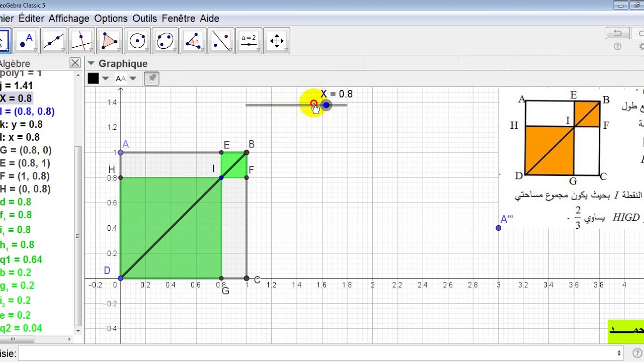Open the Outils menu
This screenshot has height=362, width=644.
[x=145, y=18]
